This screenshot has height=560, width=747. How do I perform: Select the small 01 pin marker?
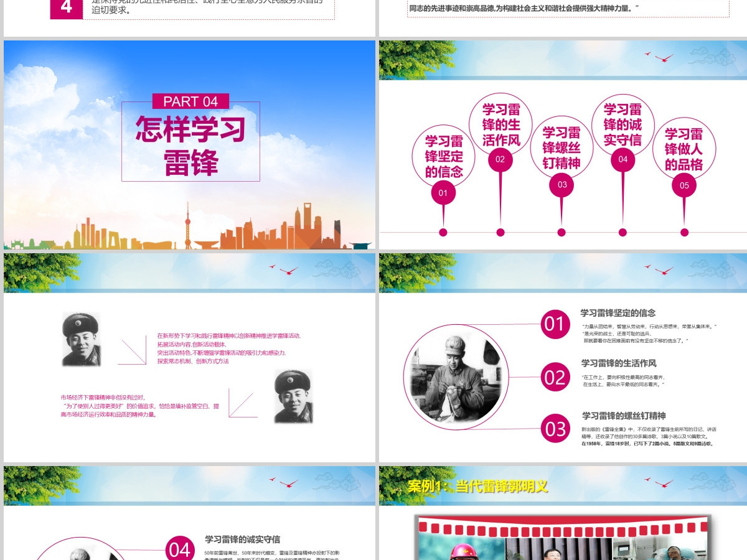tap(443, 193)
